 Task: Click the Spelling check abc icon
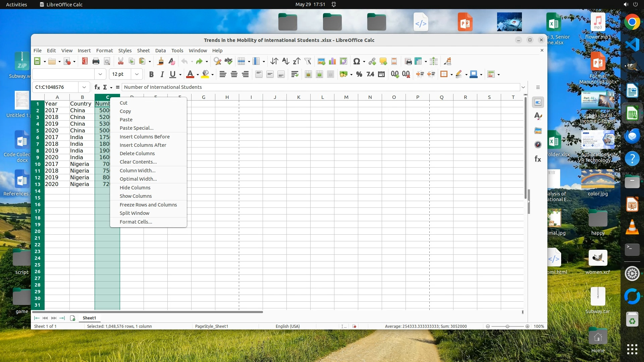point(228,61)
